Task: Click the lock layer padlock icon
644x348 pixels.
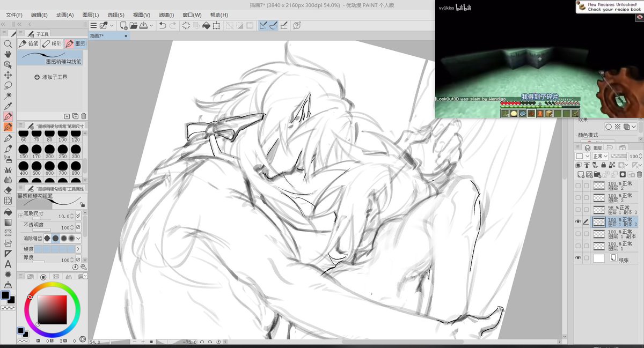Action: pyautogui.click(x=603, y=165)
